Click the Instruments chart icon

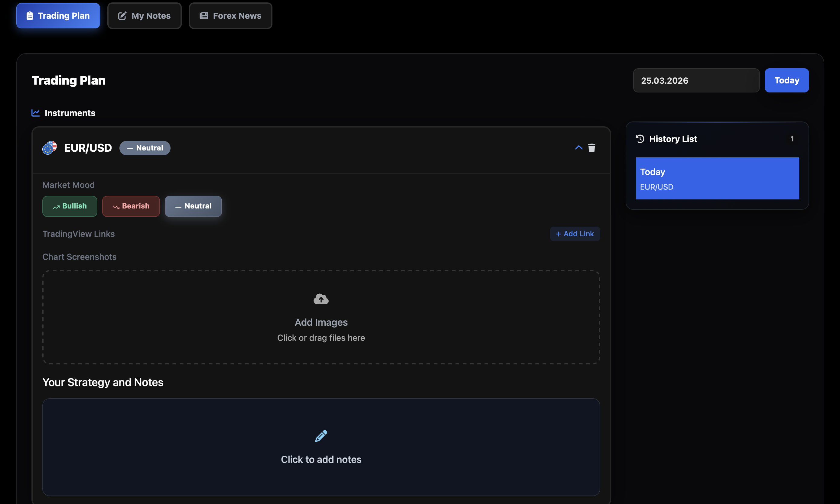[36, 113]
